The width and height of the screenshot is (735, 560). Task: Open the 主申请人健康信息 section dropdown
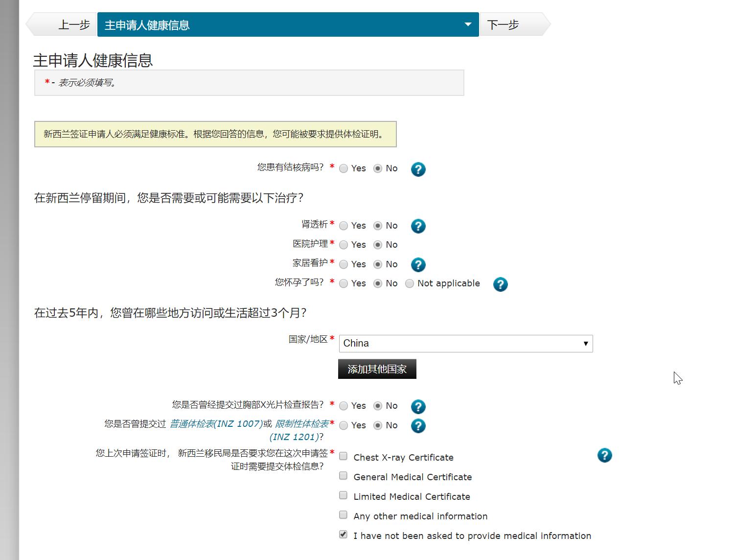click(x=468, y=24)
